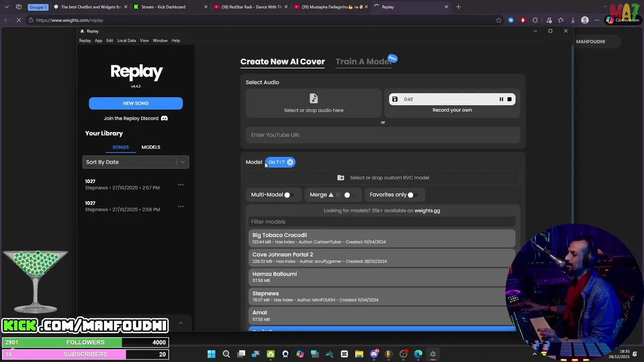The height and width of the screenshot is (362, 644).
Task: Focus the browser address bar with weights.com/replay
Action: [262, 20]
